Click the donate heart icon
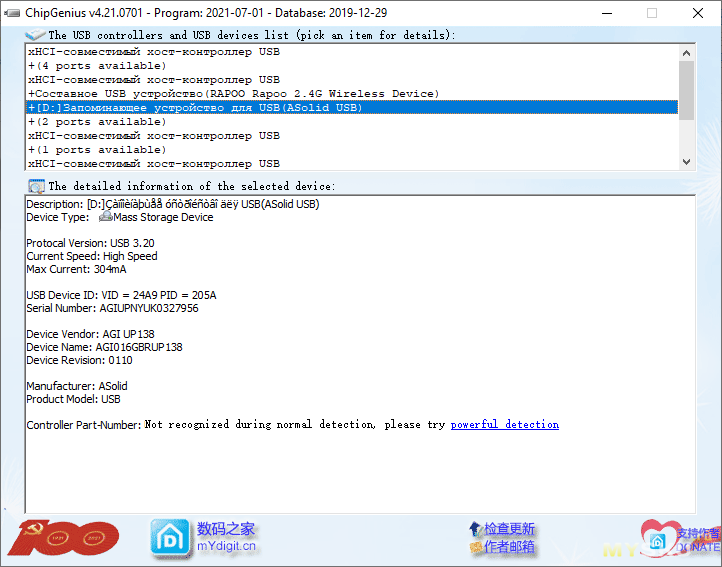722x567 pixels. click(x=662, y=538)
